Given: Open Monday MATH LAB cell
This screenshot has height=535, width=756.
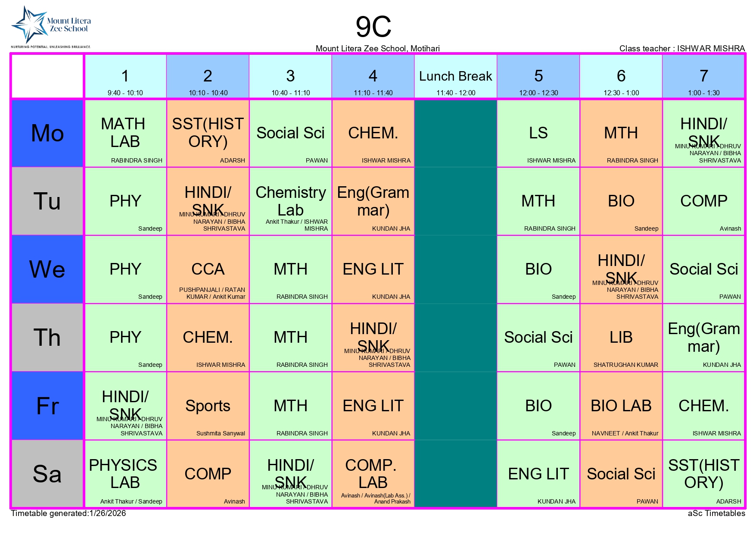Looking at the screenshot, I should [x=125, y=133].
